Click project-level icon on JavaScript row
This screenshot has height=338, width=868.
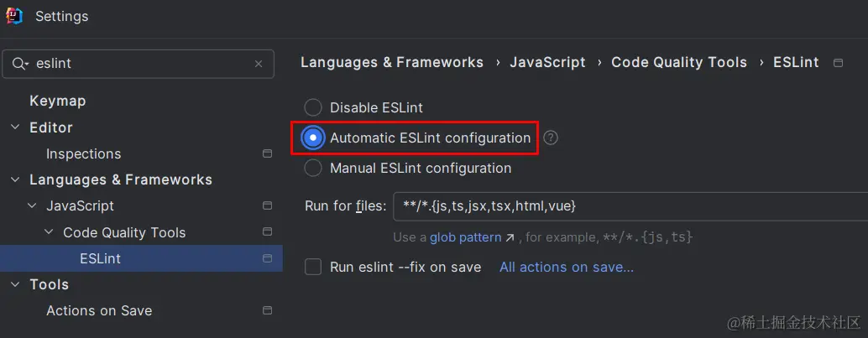point(268,205)
